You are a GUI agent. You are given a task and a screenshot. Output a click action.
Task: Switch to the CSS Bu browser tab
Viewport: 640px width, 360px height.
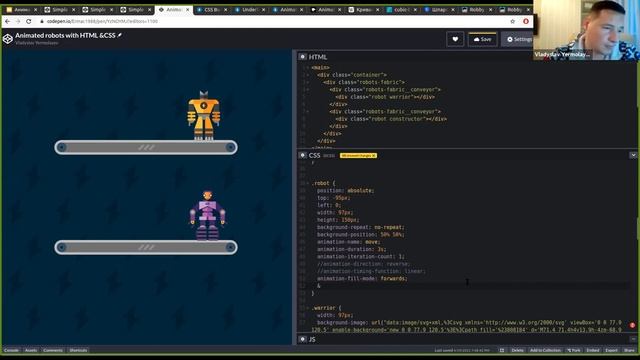[211, 9]
